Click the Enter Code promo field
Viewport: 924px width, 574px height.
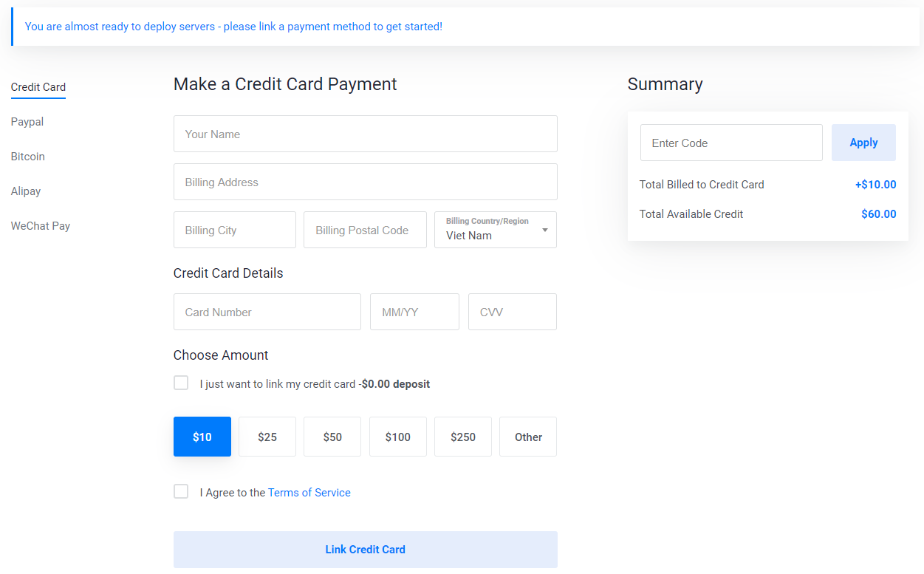(731, 143)
